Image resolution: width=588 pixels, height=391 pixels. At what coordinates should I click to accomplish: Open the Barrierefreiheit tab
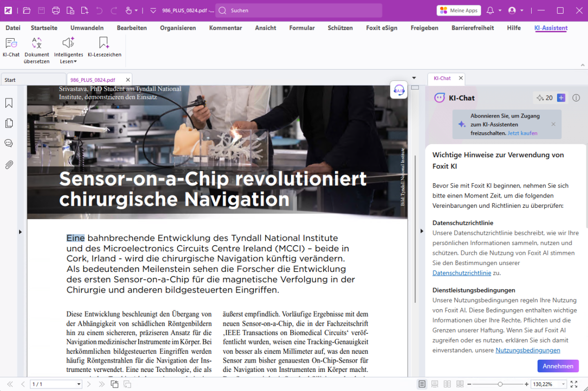[473, 28]
